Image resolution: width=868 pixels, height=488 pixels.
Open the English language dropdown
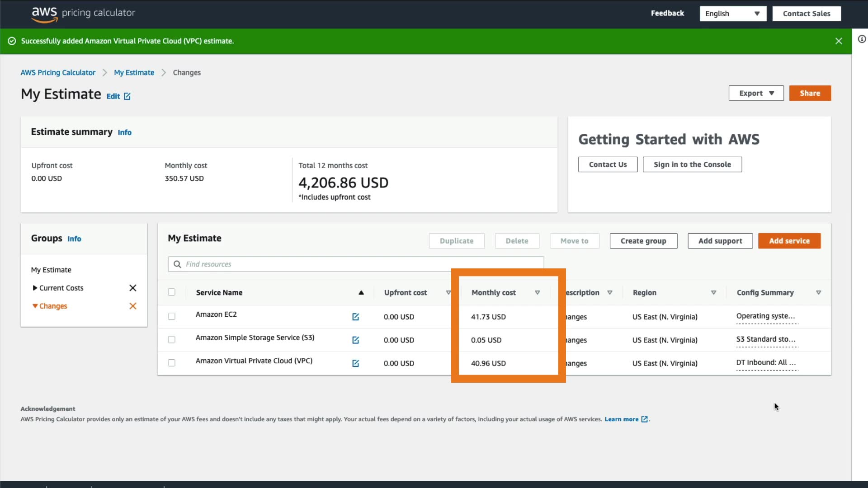point(732,14)
